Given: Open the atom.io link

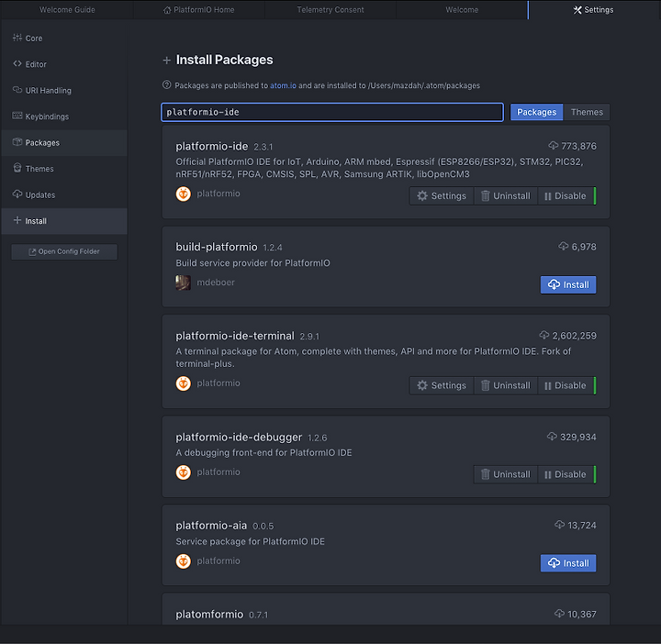Looking at the screenshot, I should point(283,85).
